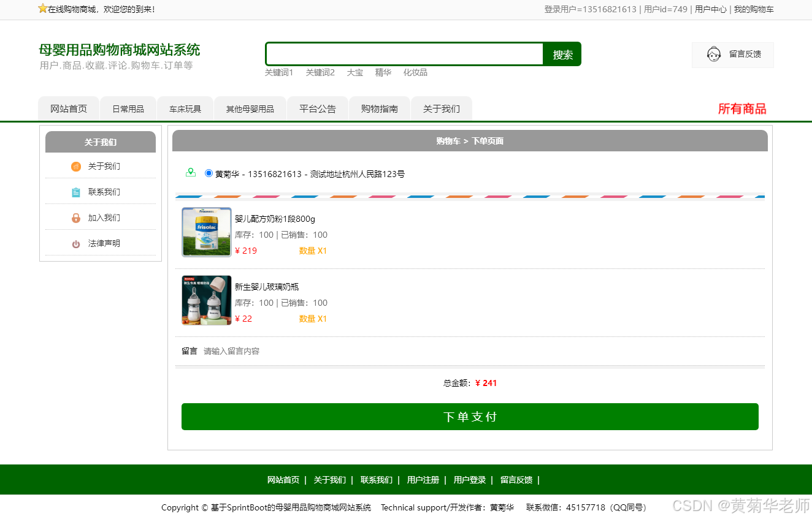Screen dimensions: 812x519
Task: Open the 日常用品 category tab
Action: (x=128, y=109)
